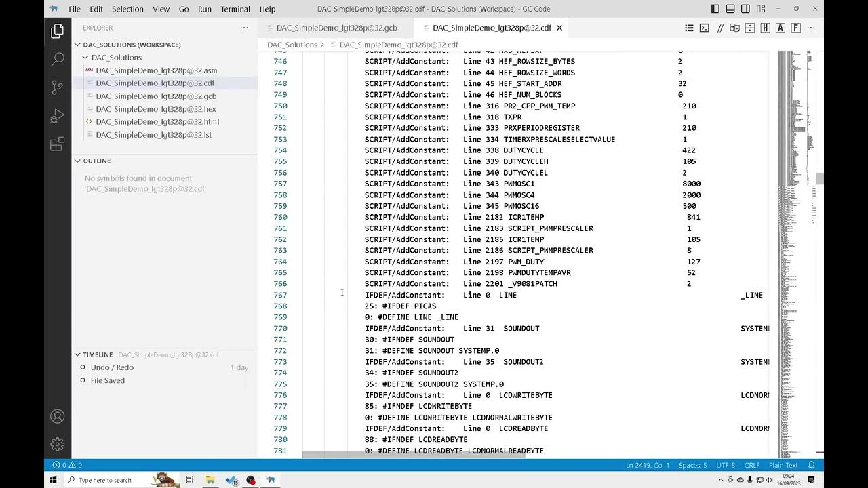The width and height of the screenshot is (868, 488).
Task: Select DAC_SimpleDemo_lgt328p@32.cdf in explorer
Action: (x=164, y=83)
